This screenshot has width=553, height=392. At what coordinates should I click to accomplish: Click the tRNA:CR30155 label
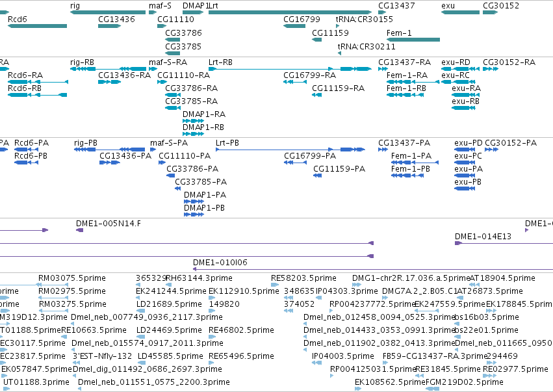365,19
